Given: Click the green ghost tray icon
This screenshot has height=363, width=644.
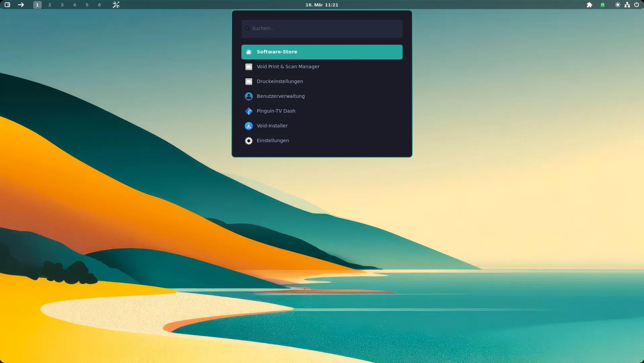Looking at the screenshot, I should [603, 5].
